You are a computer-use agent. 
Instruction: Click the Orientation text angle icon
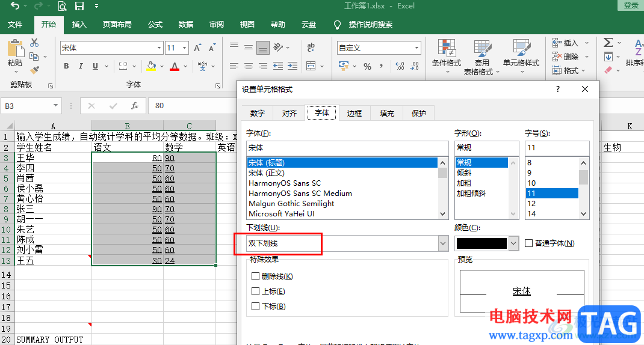pyautogui.click(x=278, y=47)
